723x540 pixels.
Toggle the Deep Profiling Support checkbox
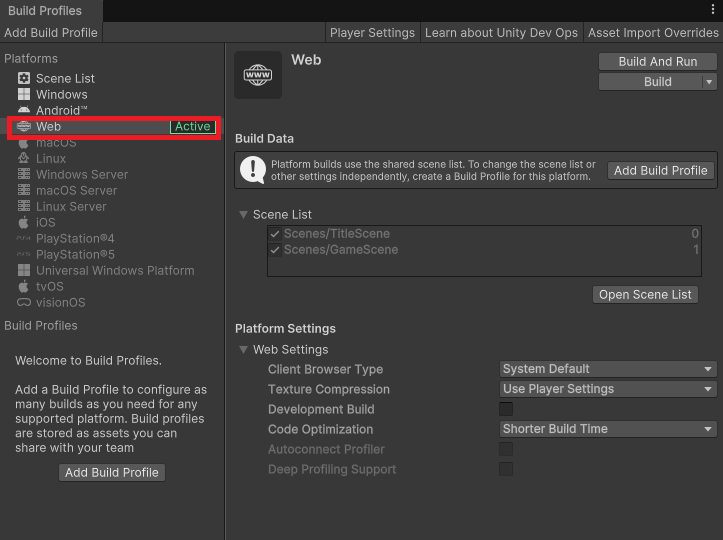pos(506,469)
